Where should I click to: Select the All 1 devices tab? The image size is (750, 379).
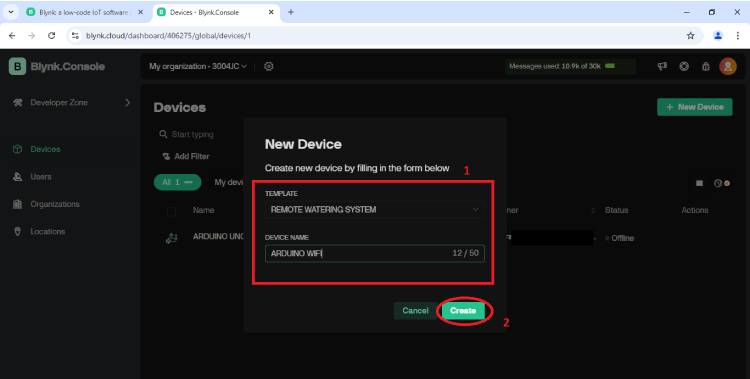click(177, 182)
